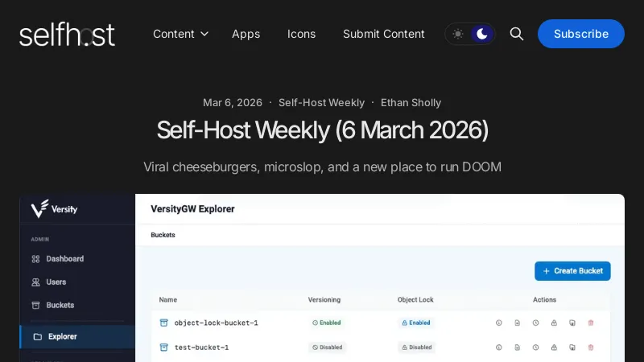644x362 pixels.
Task: Click the Create Bucket button
Action: pos(572,271)
